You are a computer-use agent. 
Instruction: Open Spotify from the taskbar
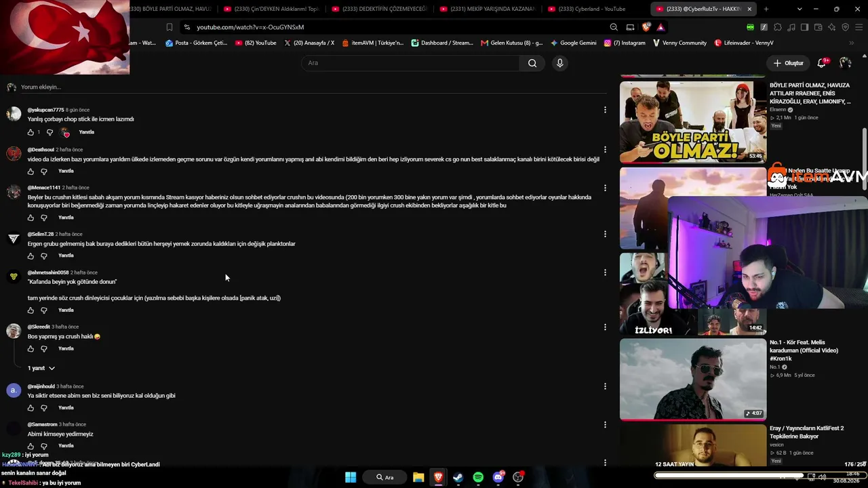(478, 477)
